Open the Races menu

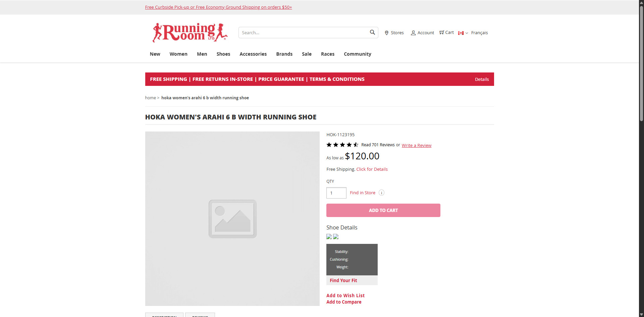pyautogui.click(x=328, y=54)
